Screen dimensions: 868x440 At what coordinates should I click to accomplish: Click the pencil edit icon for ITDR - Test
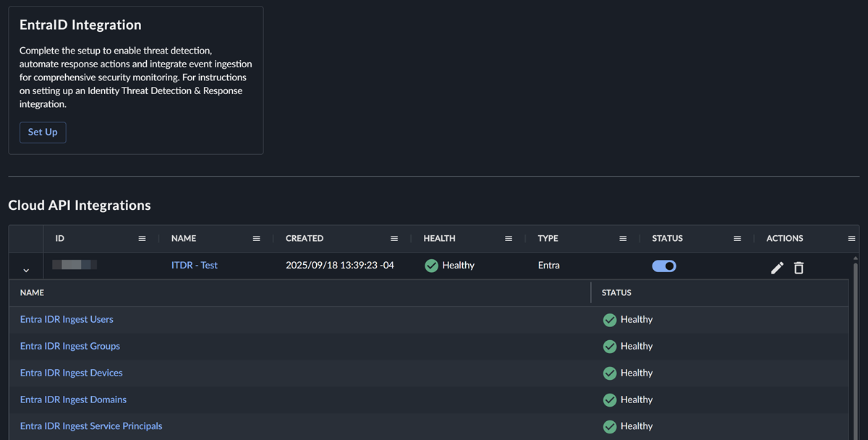coord(777,268)
